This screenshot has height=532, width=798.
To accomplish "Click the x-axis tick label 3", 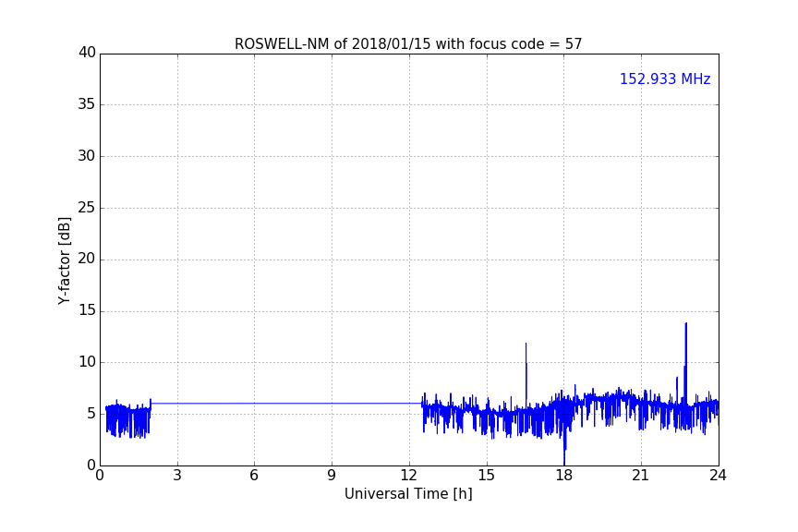I will coord(177,476).
